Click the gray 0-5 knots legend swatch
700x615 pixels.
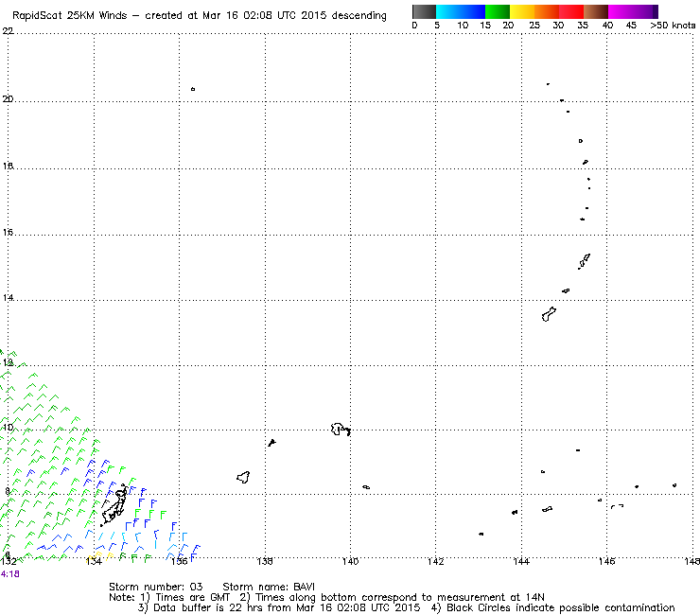click(424, 11)
